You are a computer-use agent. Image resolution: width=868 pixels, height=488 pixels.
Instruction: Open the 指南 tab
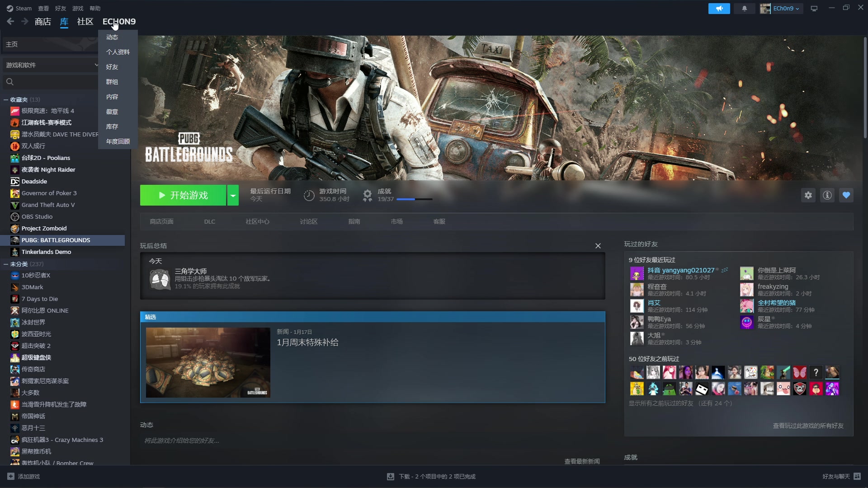354,221
